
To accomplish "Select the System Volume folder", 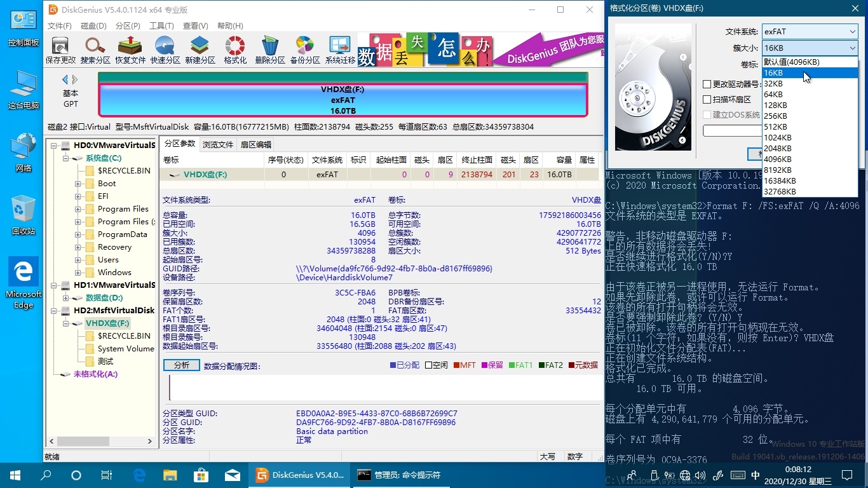I will [x=126, y=349].
